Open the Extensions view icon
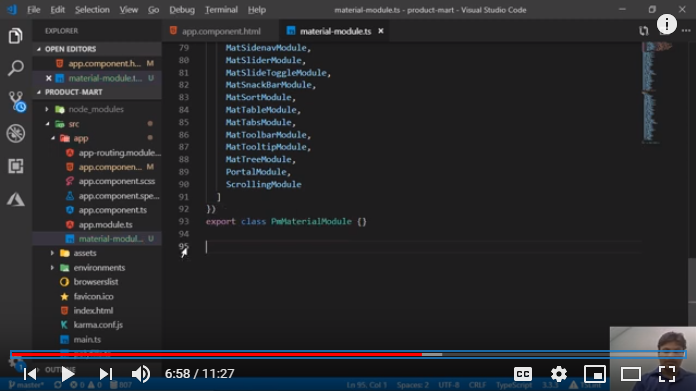The width and height of the screenshot is (696, 391). coord(16,166)
